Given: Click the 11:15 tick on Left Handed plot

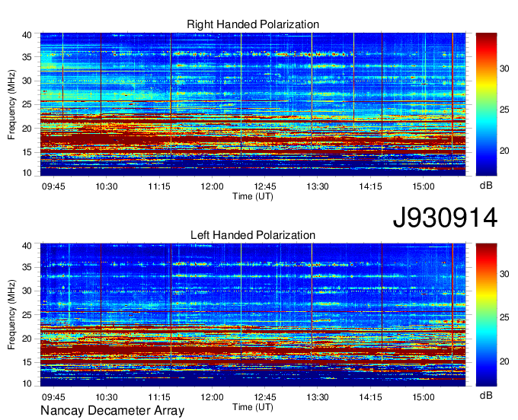Looking at the screenshot, I should 159,397.
